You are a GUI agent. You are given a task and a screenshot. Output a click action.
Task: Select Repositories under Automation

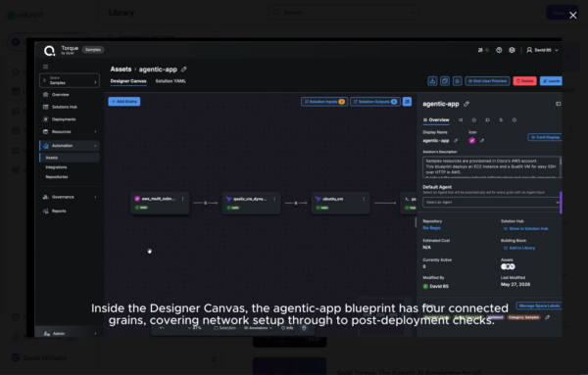coord(57,177)
